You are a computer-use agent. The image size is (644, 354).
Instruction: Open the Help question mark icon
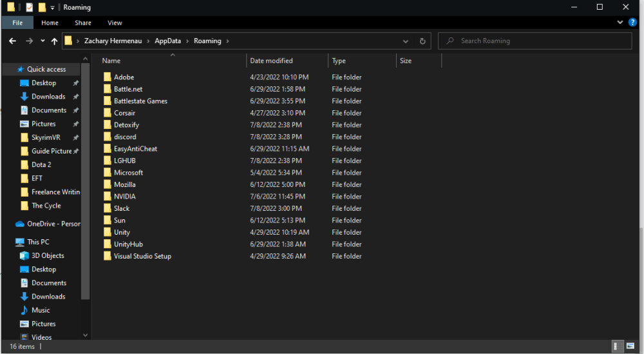point(632,23)
